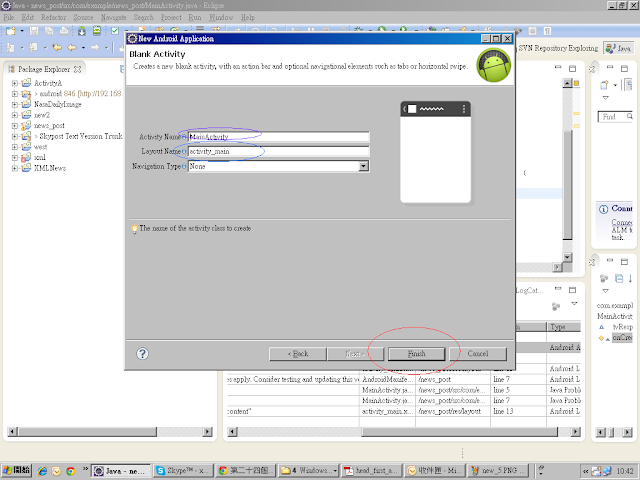Open the Windows Start button
This screenshot has height=480, width=640.
16,470
